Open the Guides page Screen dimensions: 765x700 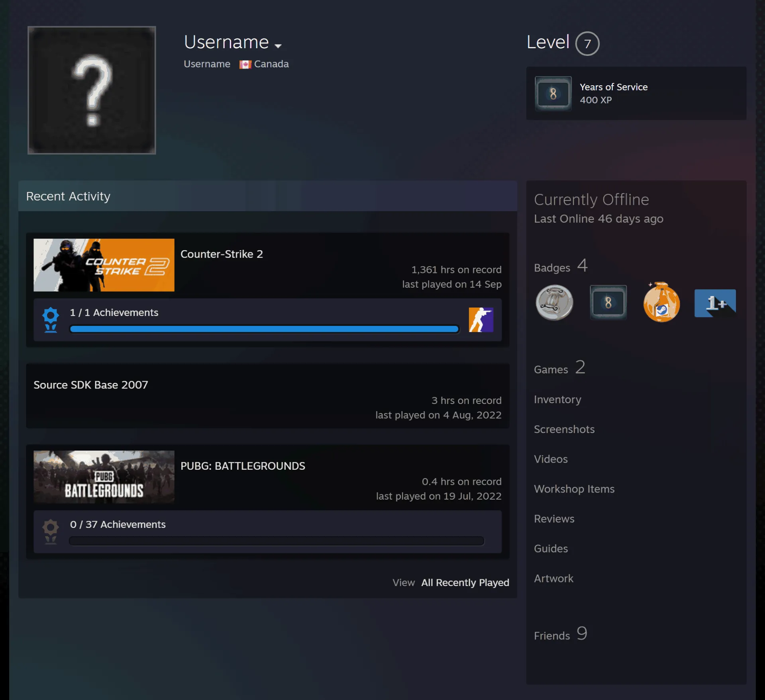tap(551, 549)
